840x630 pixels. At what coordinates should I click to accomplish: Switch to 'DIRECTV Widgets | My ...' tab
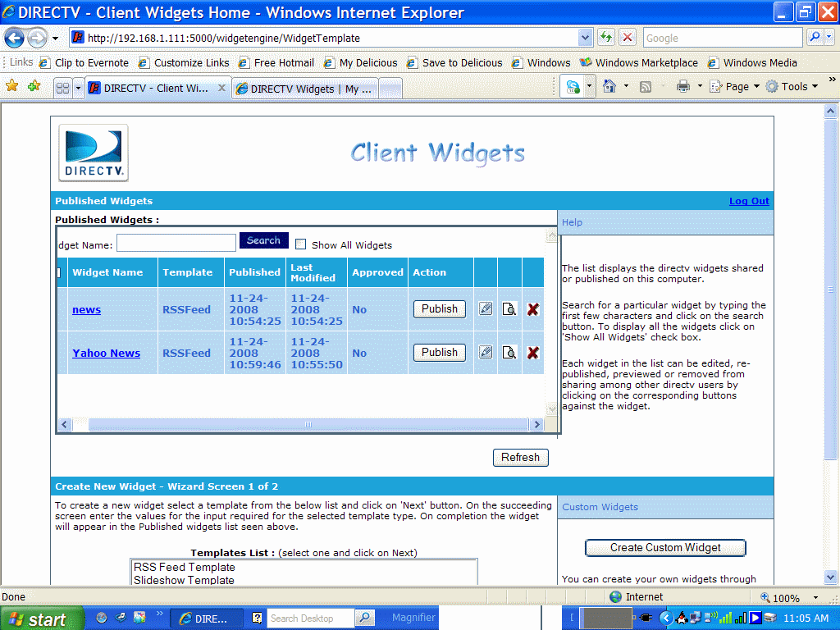(305, 89)
